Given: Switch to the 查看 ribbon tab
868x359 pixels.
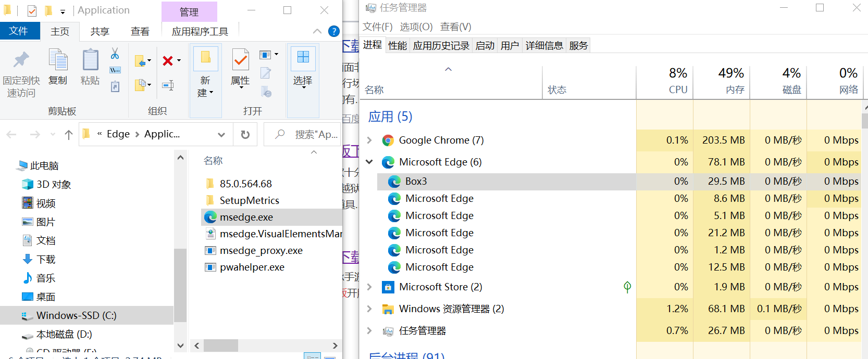Looking at the screenshot, I should click(x=140, y=32).
